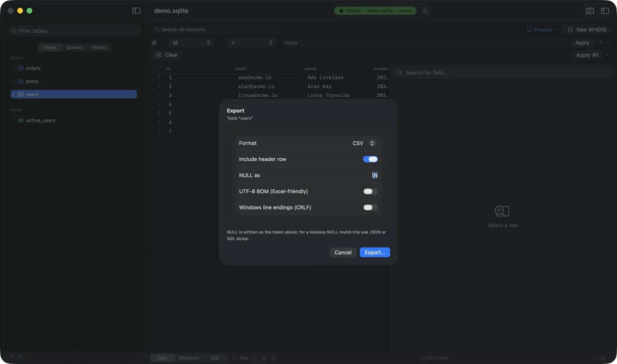This screenshot has height=364, width=617.
Task: Click the linus@acme.io cell
Action: click(258, 95)
